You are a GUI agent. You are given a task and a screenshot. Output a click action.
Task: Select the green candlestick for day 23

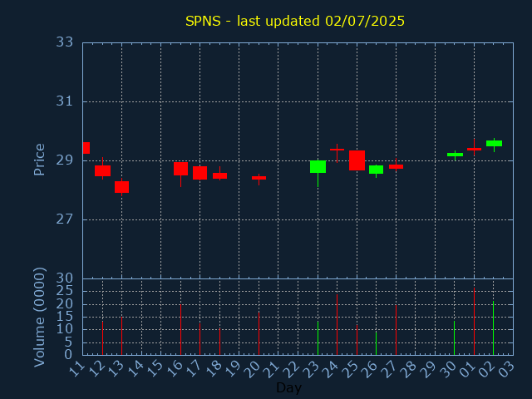[x=318, y=166]
